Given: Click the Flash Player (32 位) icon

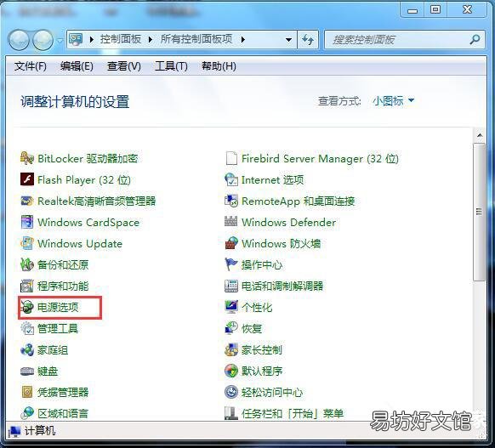Looking at the screenshot, I should [27, 179].
